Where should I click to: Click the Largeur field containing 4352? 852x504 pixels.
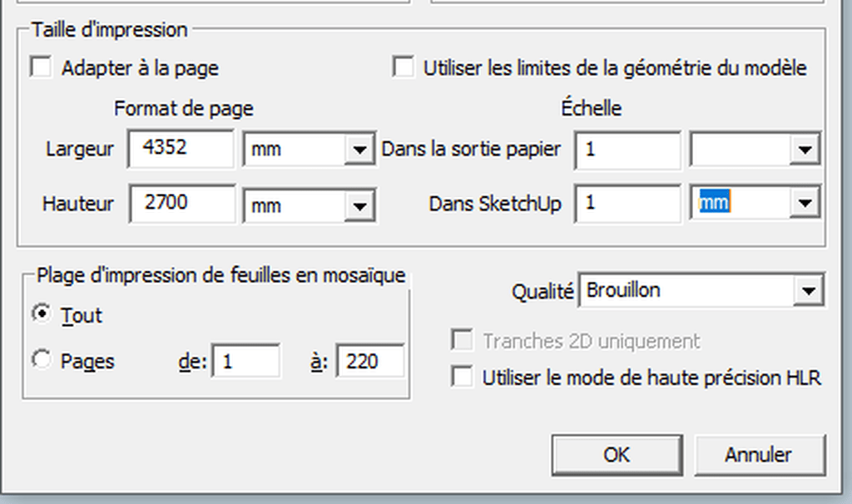(181, 148)
